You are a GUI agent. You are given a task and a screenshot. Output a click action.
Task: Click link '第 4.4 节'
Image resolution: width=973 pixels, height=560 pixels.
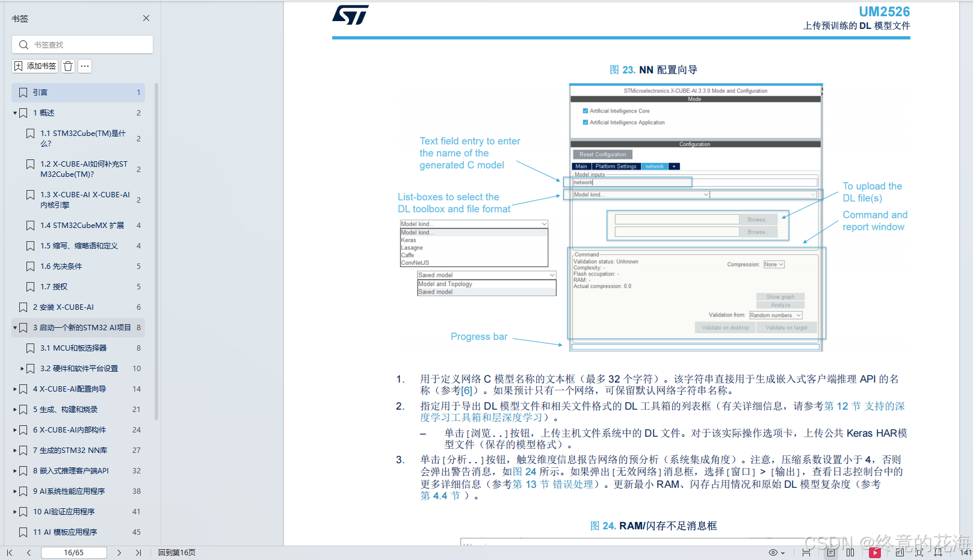[x=440, y=496]
